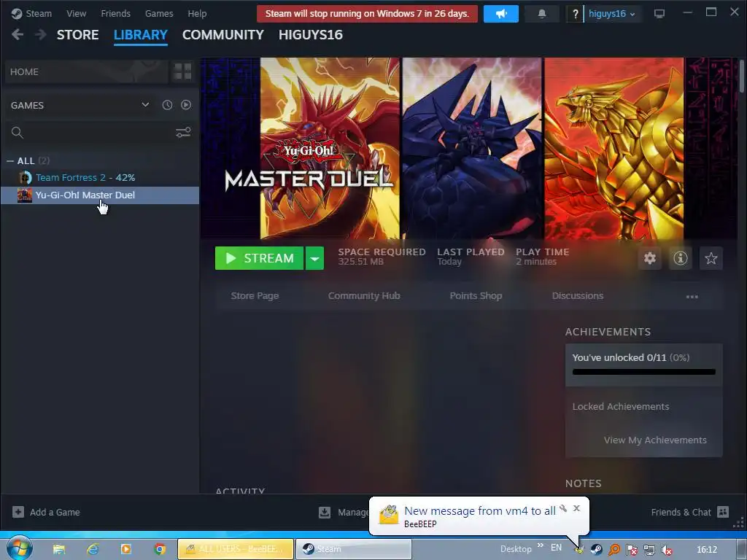This screenshot has height=560, width=747.
Task: Open the HIGUYS16 profile tab
Action: 311,35
